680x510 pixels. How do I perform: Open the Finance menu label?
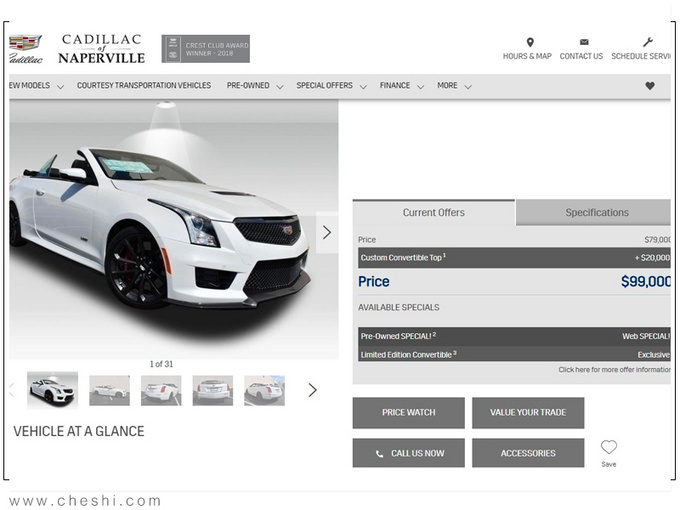click(x=395, y=85)
